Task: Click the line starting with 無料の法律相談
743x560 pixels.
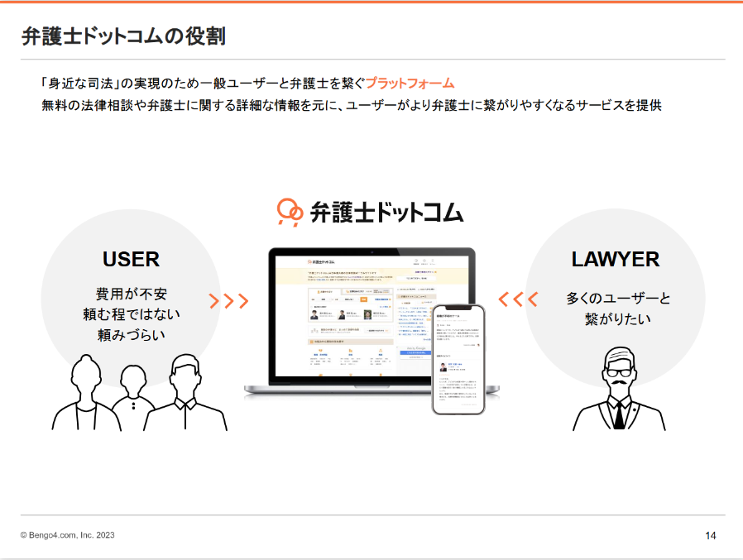Action: 351,105
